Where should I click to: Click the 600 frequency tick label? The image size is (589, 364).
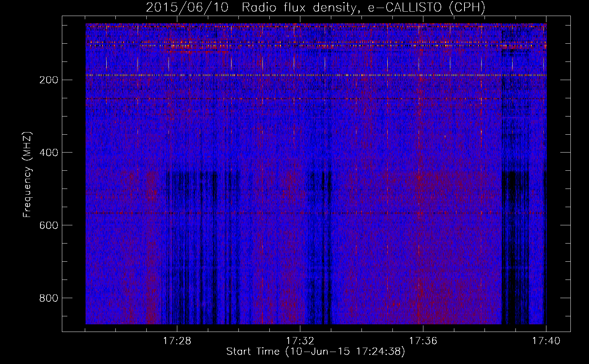(48, 226)
